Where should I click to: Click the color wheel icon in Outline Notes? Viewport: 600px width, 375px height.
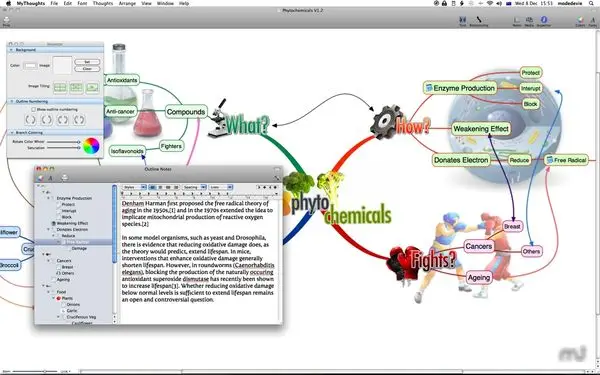click(x=40, y=178)
